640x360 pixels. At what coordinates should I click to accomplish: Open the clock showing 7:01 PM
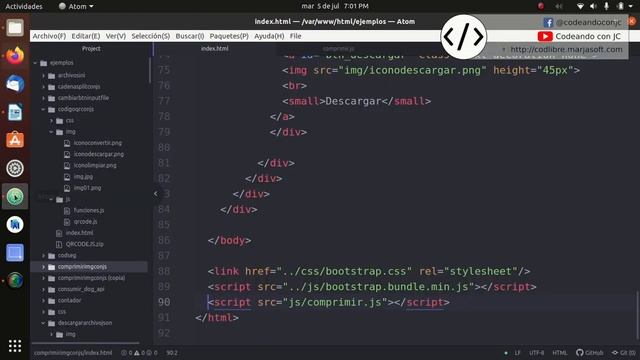[x=335, y=6]
